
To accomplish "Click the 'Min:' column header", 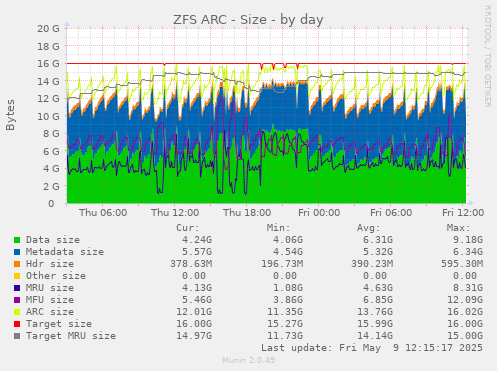I will (278, 228).
